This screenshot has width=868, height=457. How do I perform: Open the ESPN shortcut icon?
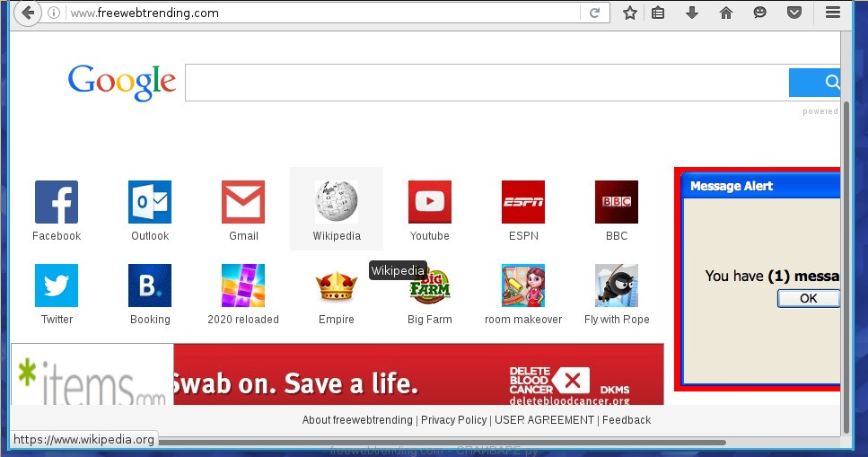(523, 202)
